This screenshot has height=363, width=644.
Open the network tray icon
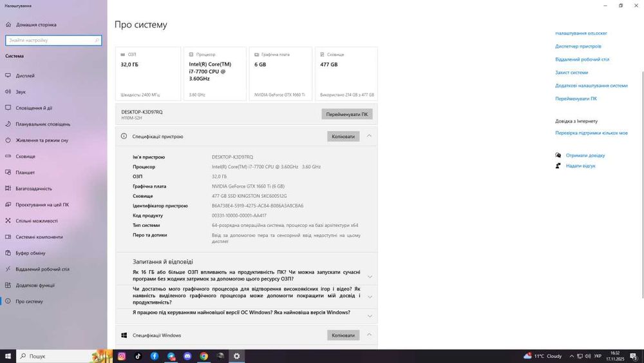[x=580, y=356]
